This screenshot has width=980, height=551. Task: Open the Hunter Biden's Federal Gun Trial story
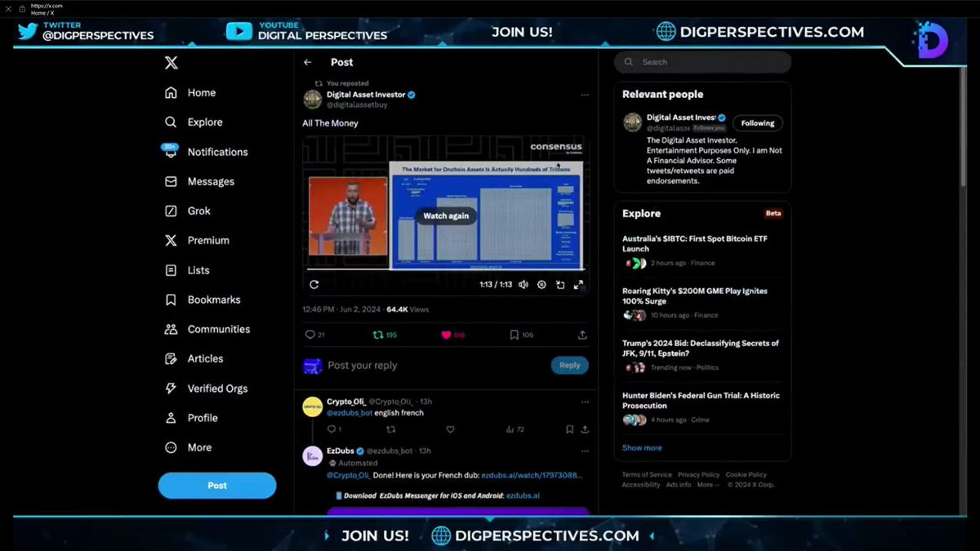(702, 407)
